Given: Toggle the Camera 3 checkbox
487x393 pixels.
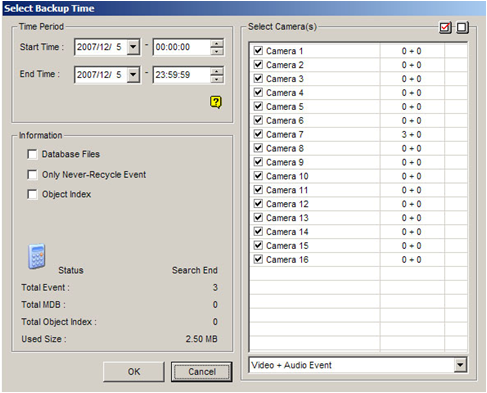Looking at the screenshot, I should [x=258, y=79].
